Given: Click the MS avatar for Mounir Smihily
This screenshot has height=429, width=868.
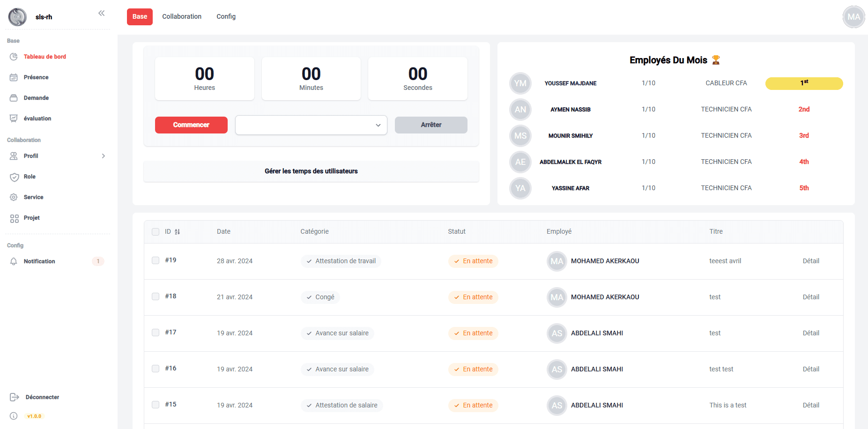Looking at the screenshot, I should [520, 136].
